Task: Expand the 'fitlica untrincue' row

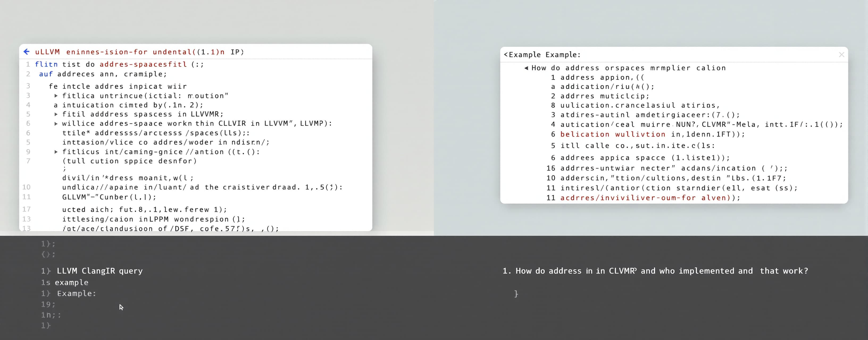Action: click(56, 96)
